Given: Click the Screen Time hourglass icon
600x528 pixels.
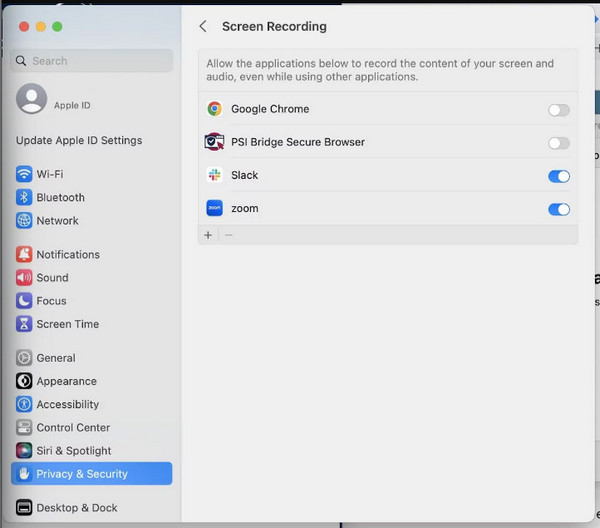Looking at the screenshot, I should (24, 324).
